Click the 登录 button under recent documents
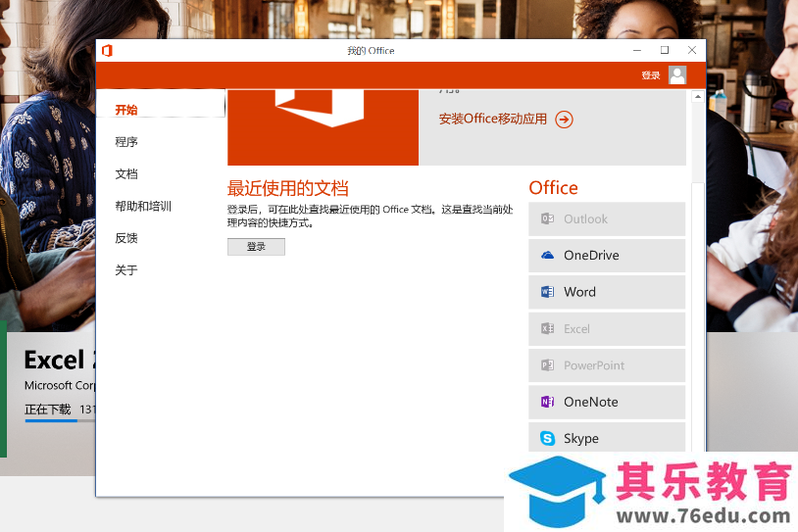798x532 pixels. click(256, 247)
